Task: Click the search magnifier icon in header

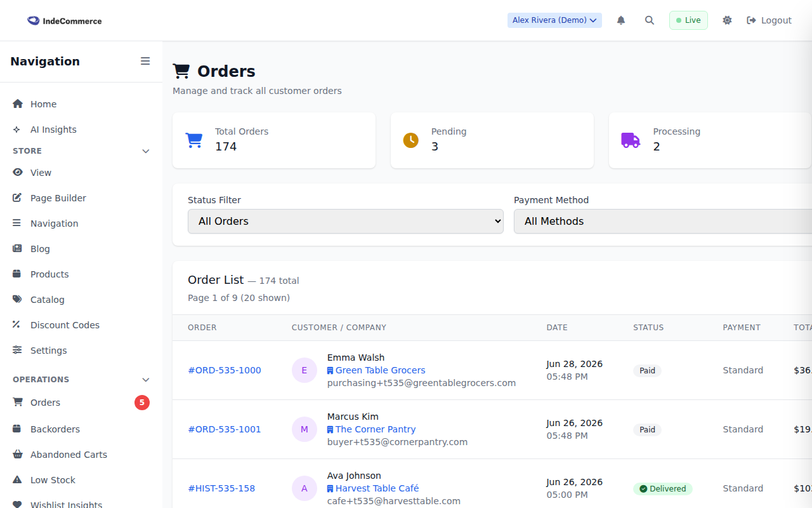Action: [x=650, y=20]
